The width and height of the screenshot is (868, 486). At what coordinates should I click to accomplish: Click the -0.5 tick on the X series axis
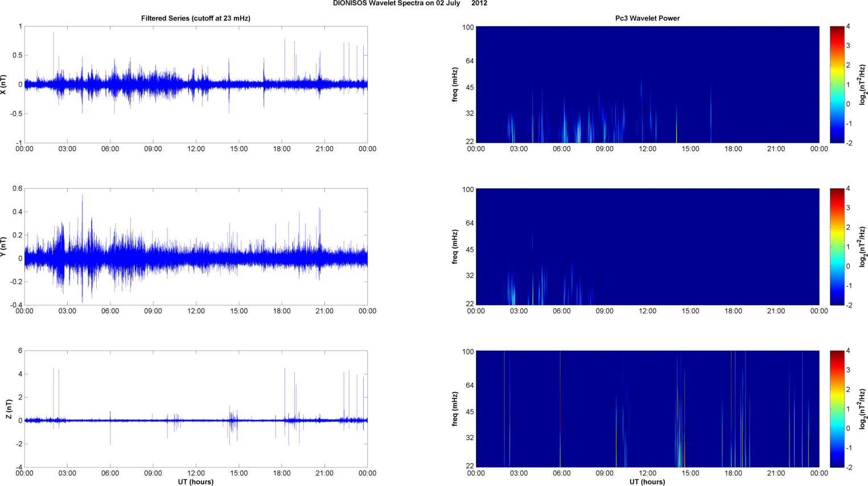(16, 114)
